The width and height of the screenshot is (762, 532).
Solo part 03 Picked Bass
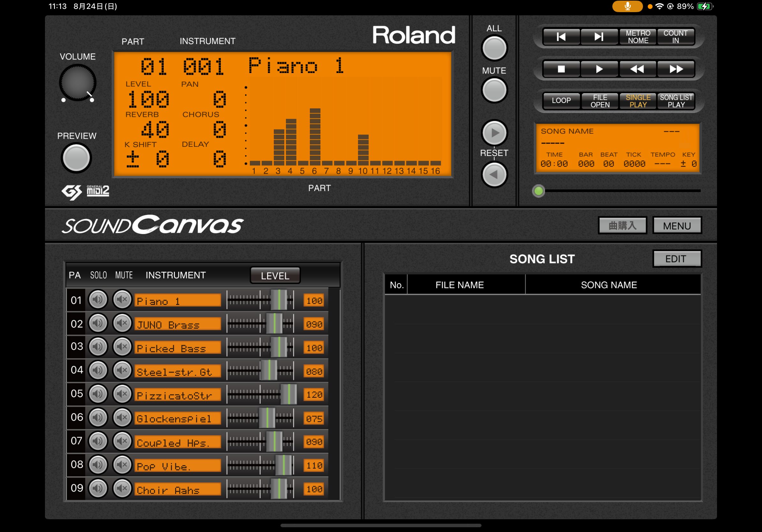coord(98,347)
